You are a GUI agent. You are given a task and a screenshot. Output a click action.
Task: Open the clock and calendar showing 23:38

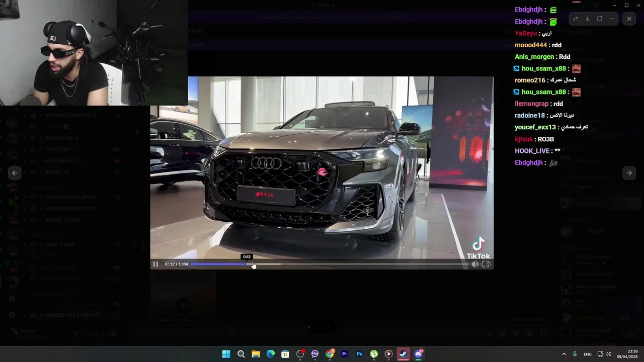[627, 354]
